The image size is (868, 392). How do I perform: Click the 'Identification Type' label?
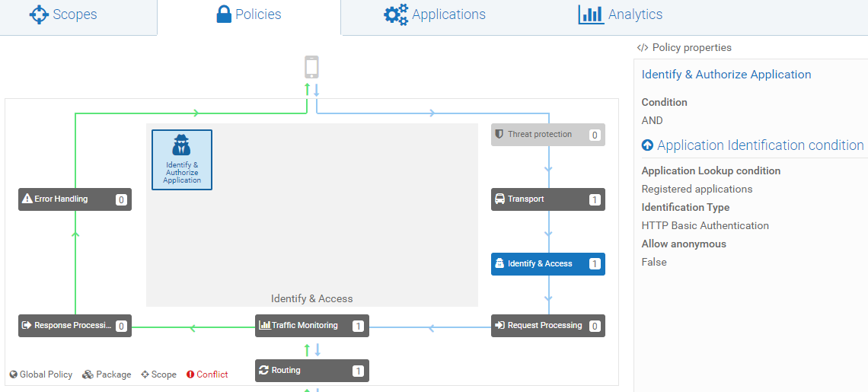pyautogui.click(x=685, y=207)
